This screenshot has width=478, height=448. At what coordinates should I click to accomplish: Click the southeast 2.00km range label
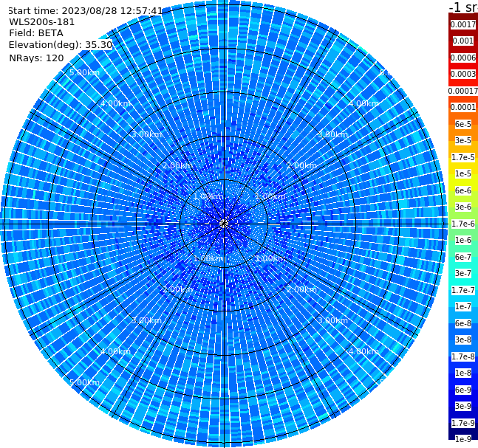[301, 289]
